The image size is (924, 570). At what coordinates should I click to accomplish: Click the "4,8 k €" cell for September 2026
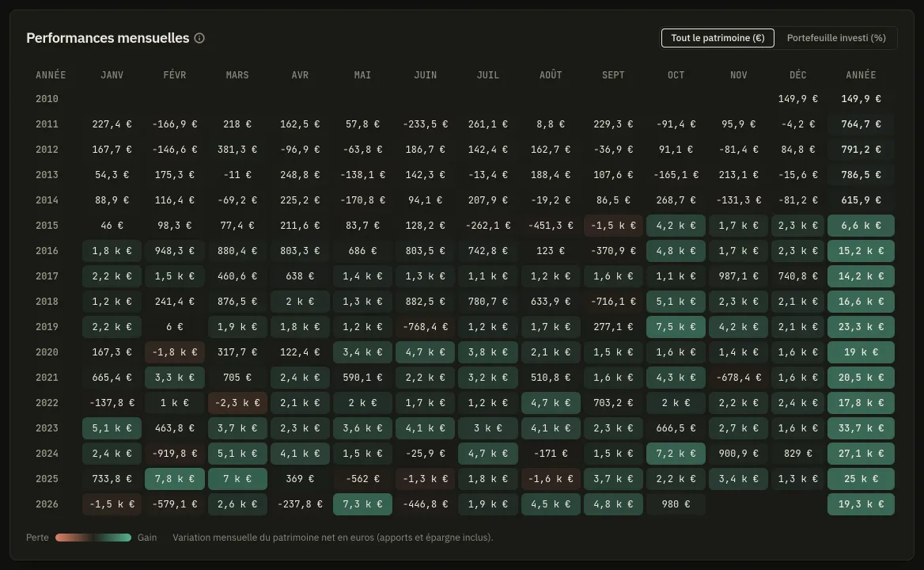(613, 504)
